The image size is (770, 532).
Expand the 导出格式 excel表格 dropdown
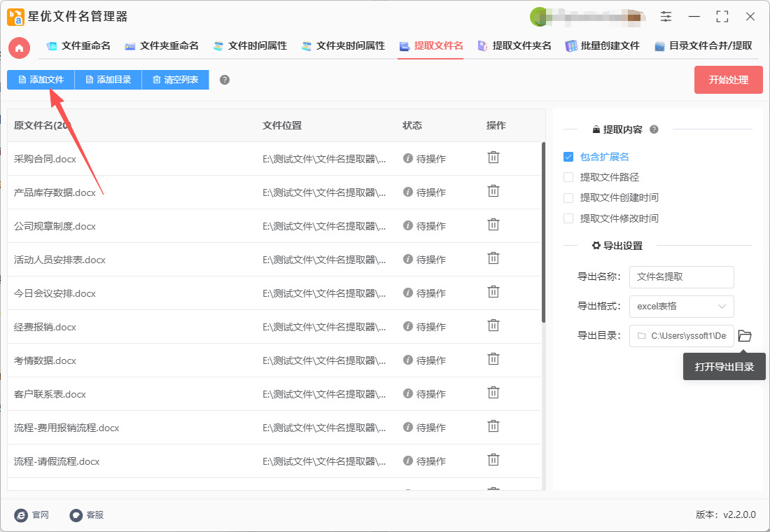681,306
